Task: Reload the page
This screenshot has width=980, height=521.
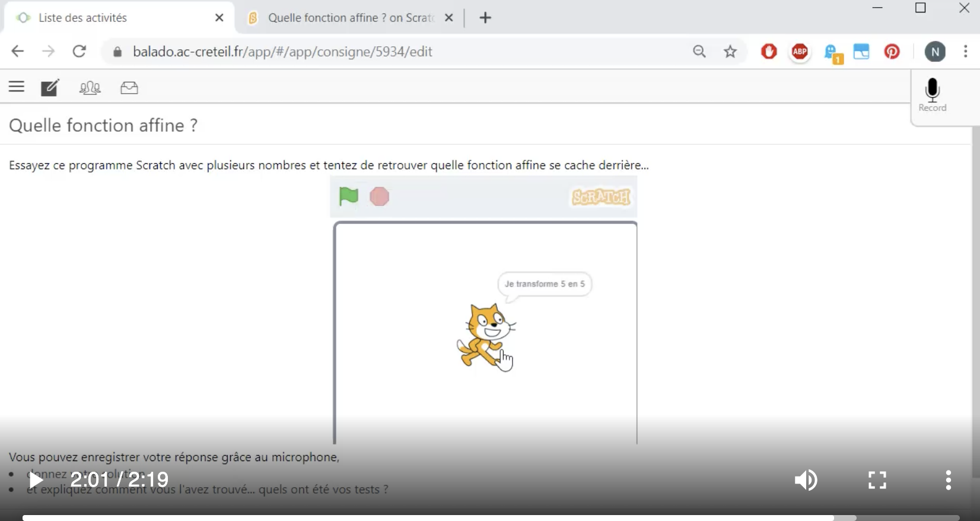Action: tap(79, 52)
